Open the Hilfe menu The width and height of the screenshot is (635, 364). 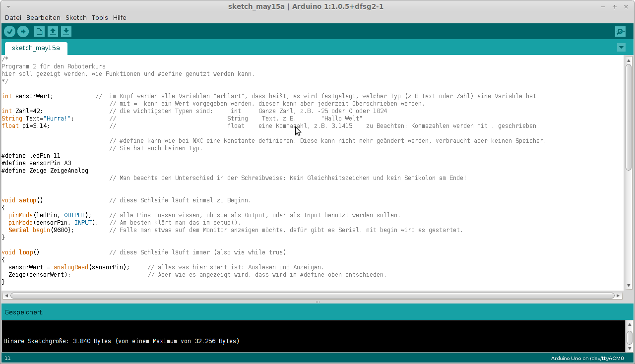(x=120, y=17)
